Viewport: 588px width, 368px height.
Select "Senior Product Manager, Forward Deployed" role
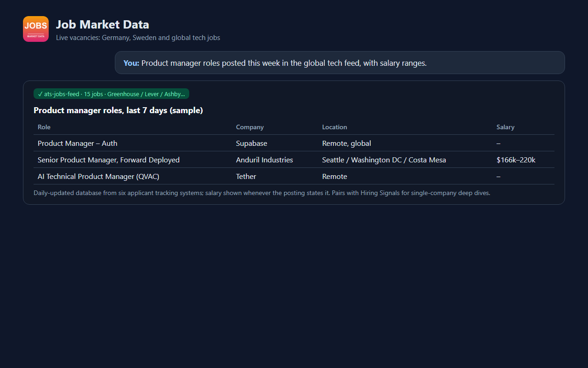click(x=108, y=160)
